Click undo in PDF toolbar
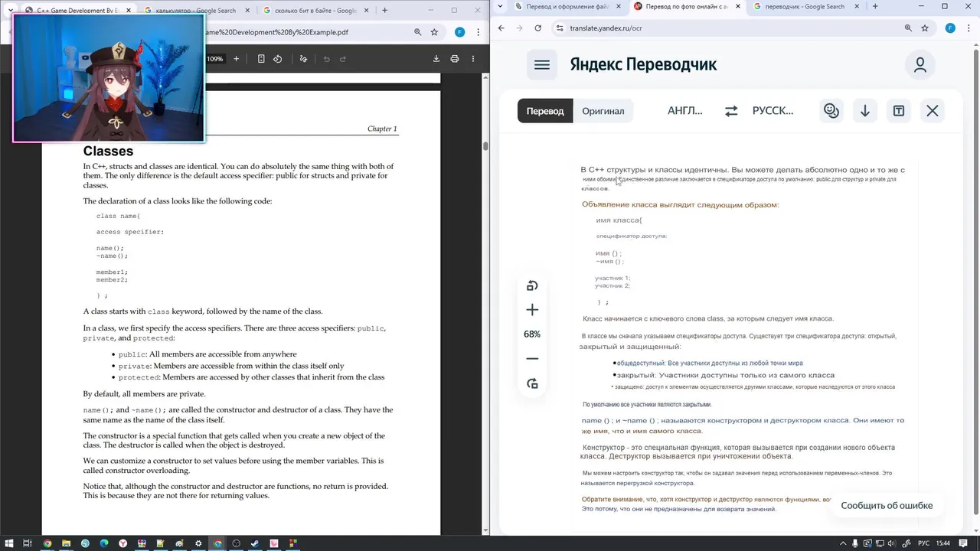Image resolution: width=980 pixels, height=551 pixels. (x=327, y=59)
